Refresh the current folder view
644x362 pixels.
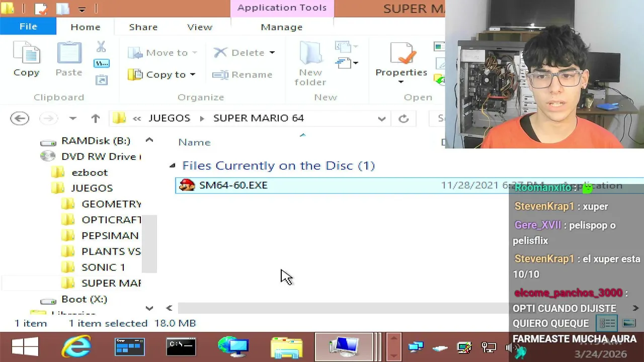coord(404,119)
